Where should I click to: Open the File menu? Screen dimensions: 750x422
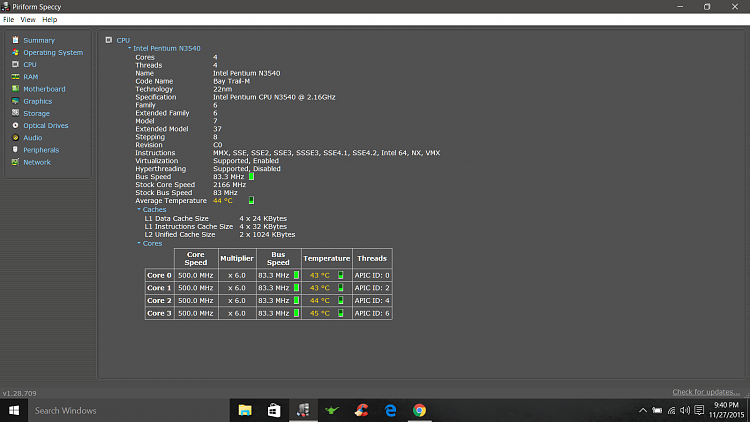coord(9,20)
